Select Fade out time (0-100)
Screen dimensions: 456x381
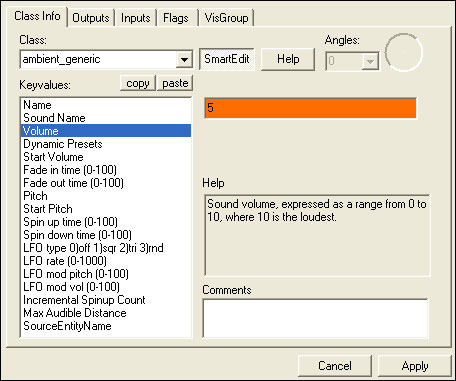[x=106, y=183]
